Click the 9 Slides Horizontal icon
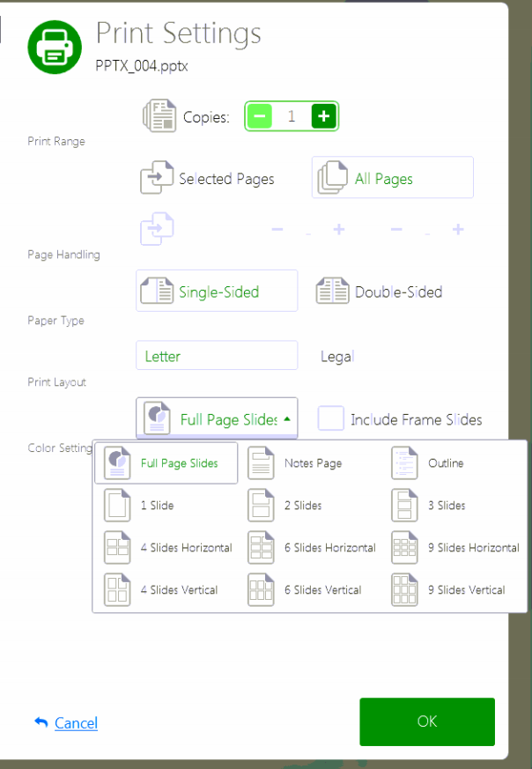532x769 pixels. pyautogui.click(x=404, y=547)
